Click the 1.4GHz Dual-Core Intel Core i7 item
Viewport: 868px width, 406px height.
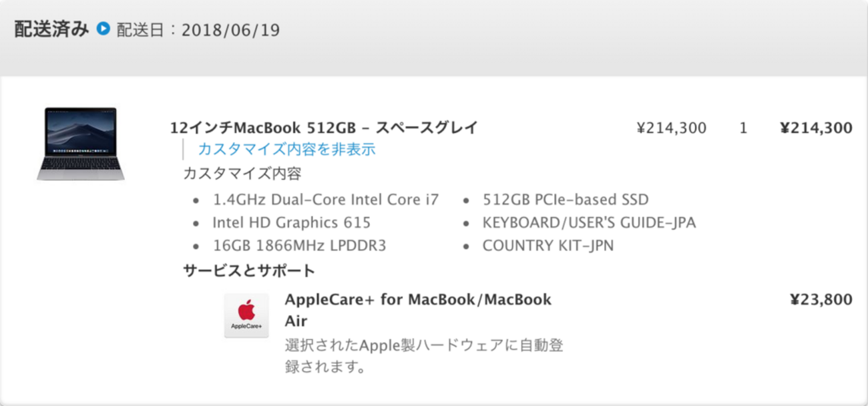tap(326, 200)
